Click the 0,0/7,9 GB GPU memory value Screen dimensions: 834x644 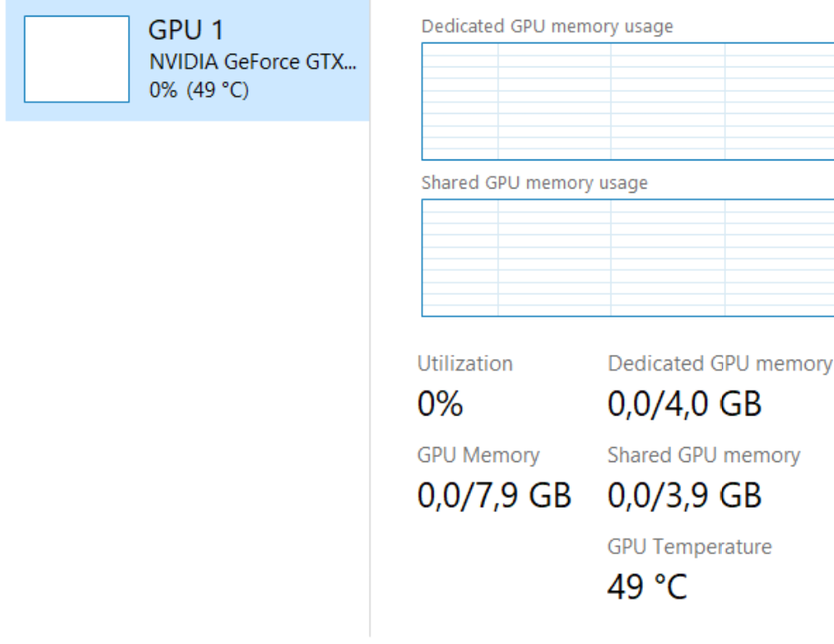pyautogui.click(x=493, y=496)
